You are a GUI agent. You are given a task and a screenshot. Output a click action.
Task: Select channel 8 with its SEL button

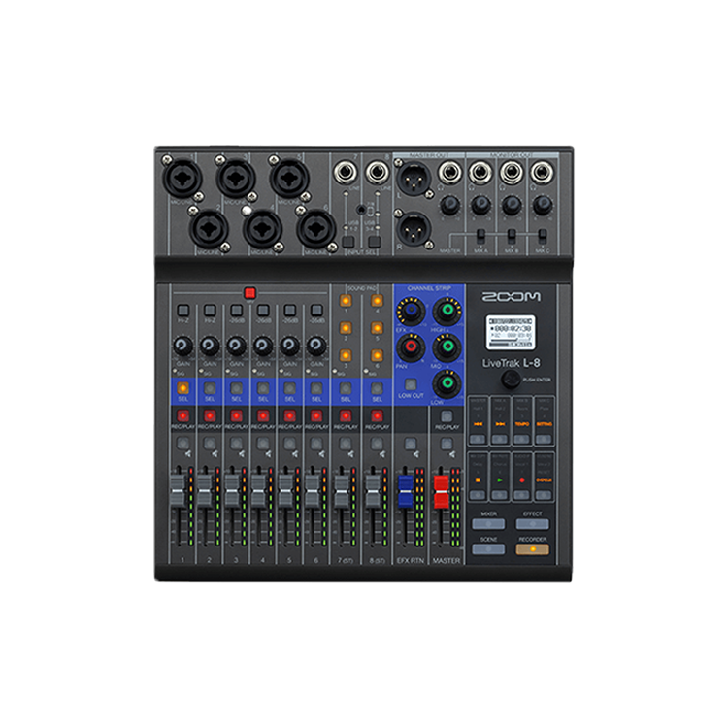377,387
